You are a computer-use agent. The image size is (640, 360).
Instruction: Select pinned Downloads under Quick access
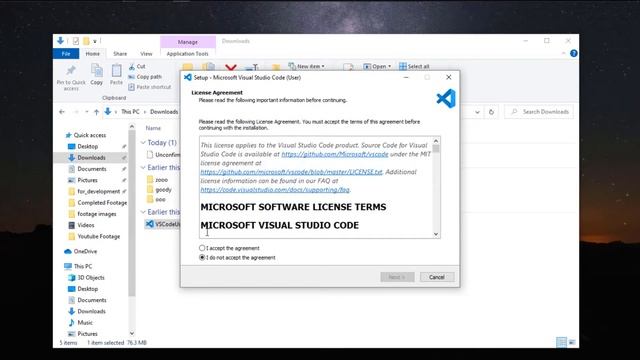point(91,158)
